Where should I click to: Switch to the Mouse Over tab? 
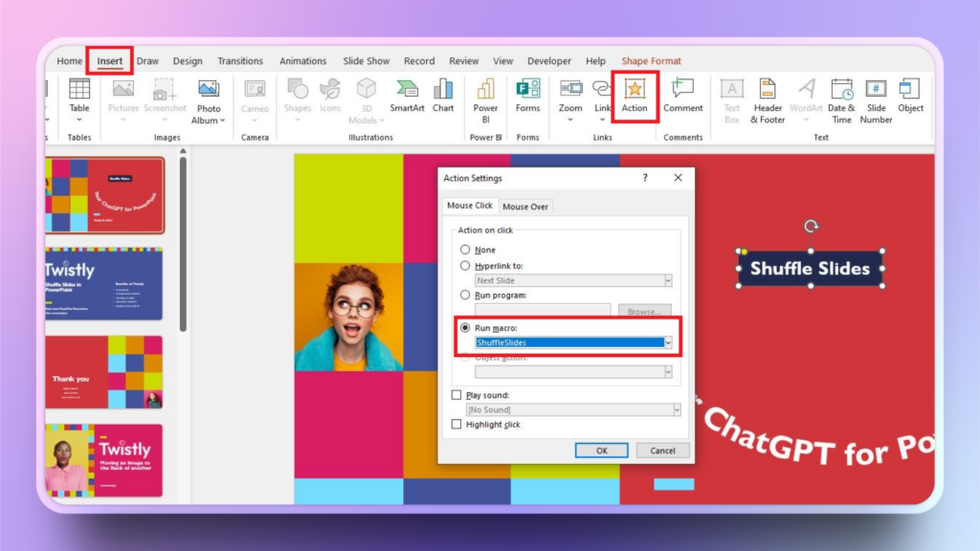525,207
